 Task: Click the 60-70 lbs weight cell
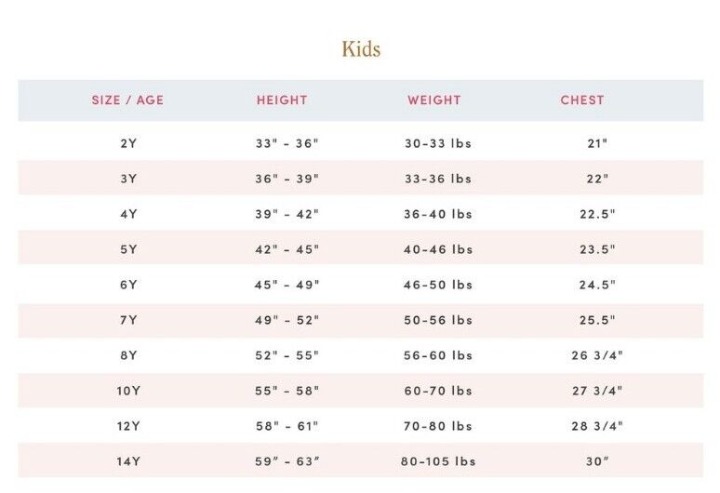pyautogui.click(x=438, y=391)
